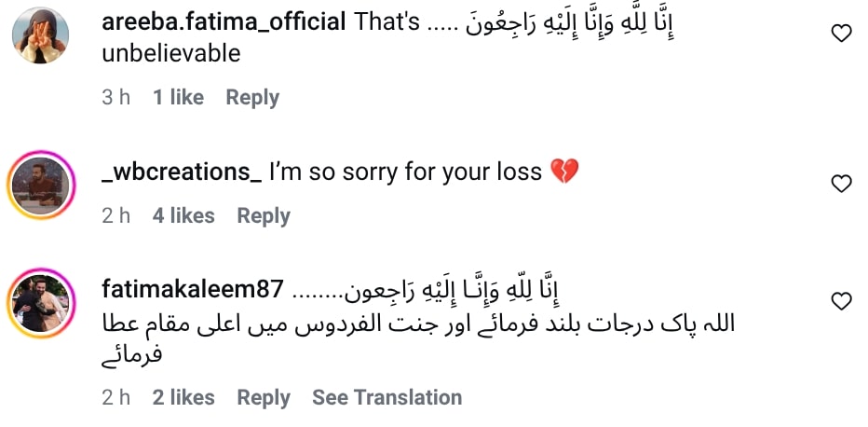Click the "2 h" timestamp under fatimakaleem87

[115, 398]
